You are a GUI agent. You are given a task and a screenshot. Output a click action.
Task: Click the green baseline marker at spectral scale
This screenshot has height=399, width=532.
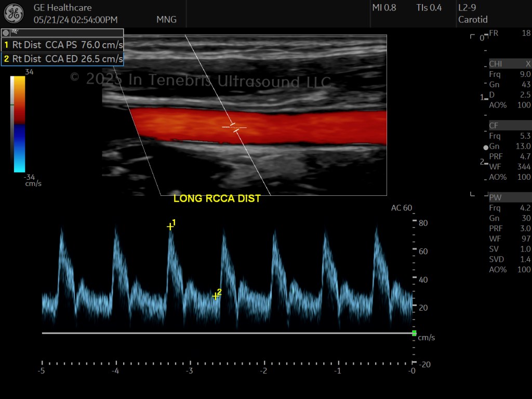(414, 333)
